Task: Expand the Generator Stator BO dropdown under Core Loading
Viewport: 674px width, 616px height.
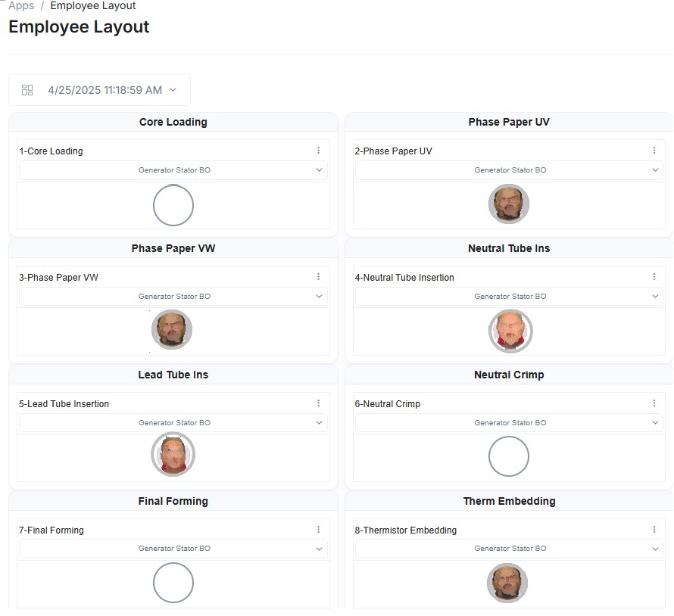Action: (319, 170)
